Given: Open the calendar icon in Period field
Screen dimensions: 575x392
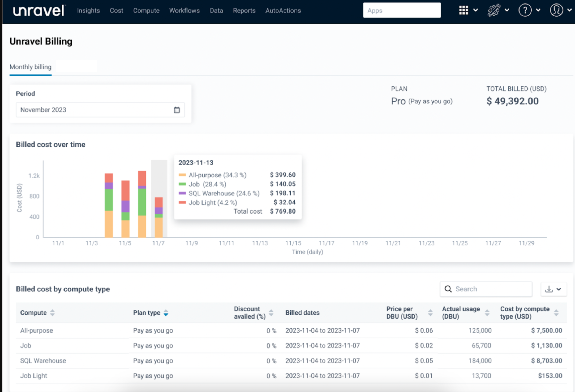Looking at the screenshot, I should point(177,110).
